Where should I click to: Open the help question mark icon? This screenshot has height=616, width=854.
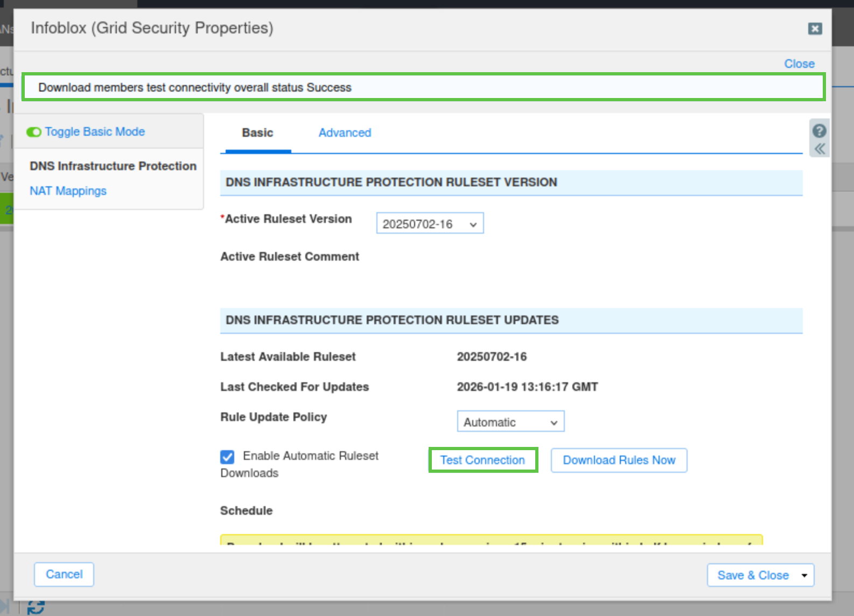click(819, 131)
